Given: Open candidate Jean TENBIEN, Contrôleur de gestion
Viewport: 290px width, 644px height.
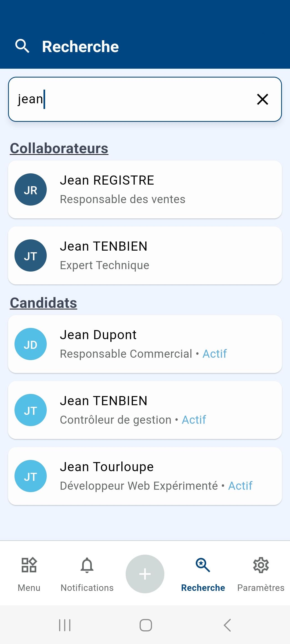Looking at the screenshot, I should [161, 410].
